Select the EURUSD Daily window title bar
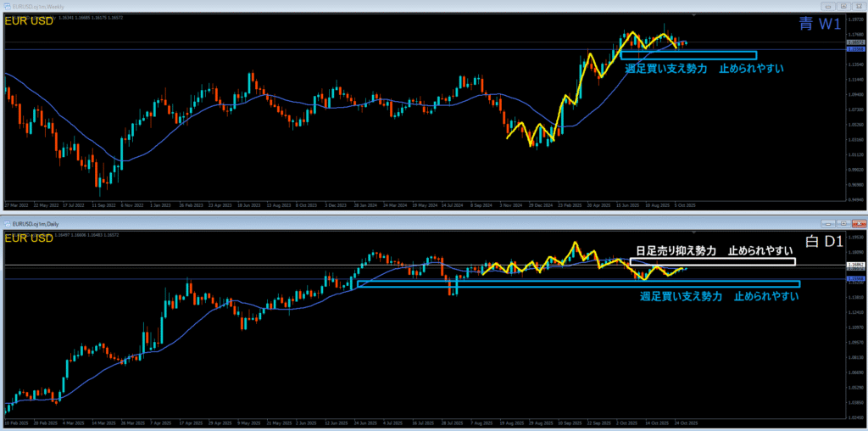 coord(339,221)
